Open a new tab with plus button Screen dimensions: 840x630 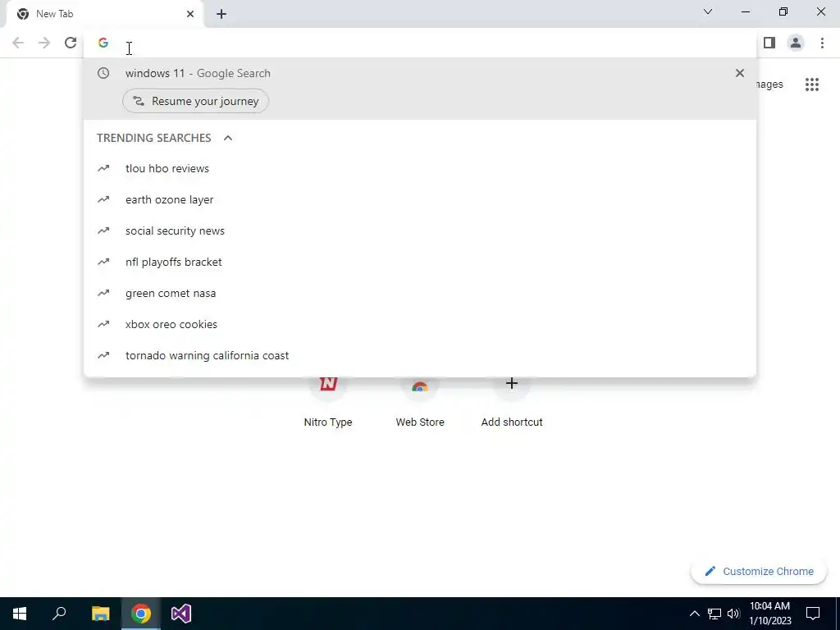(x=221, y=14)
